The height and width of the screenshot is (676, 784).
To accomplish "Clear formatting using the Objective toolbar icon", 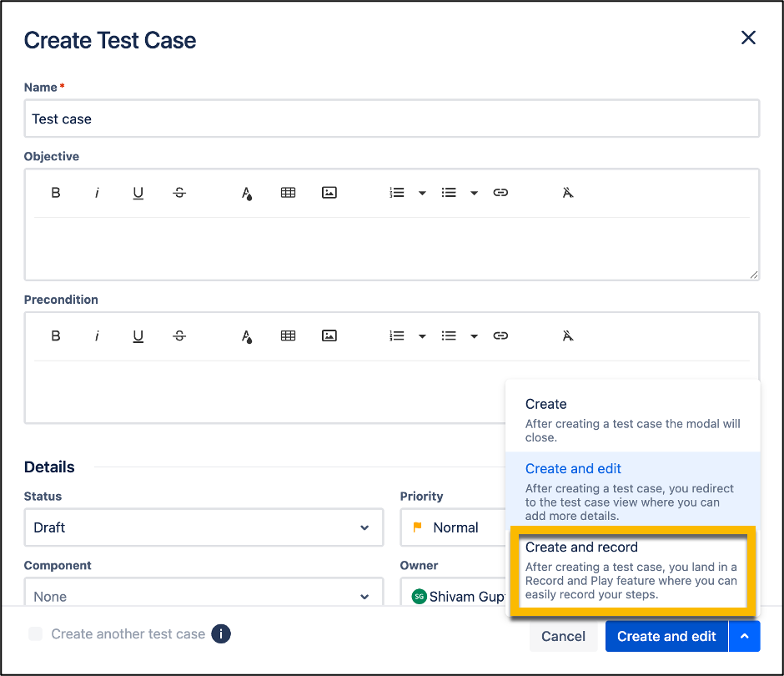I will [x=567, y=192].
